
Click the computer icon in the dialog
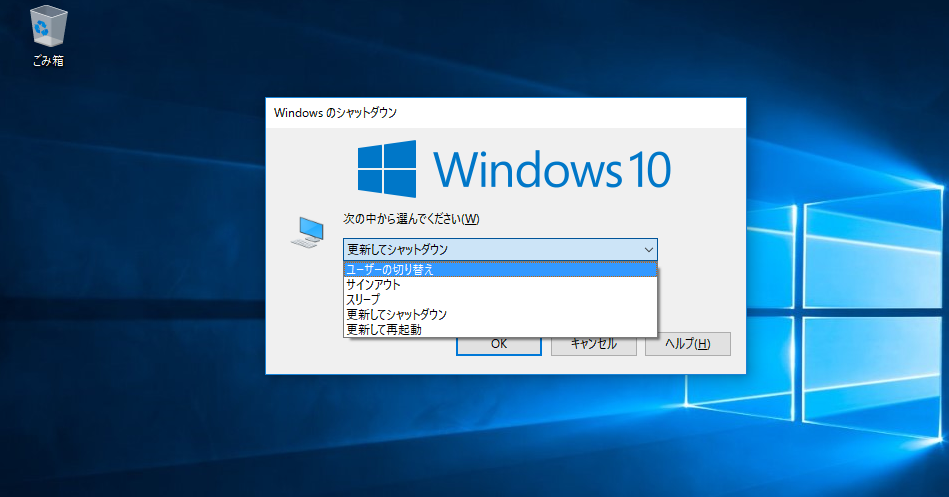pyautogui.click(x=308, y=232)
